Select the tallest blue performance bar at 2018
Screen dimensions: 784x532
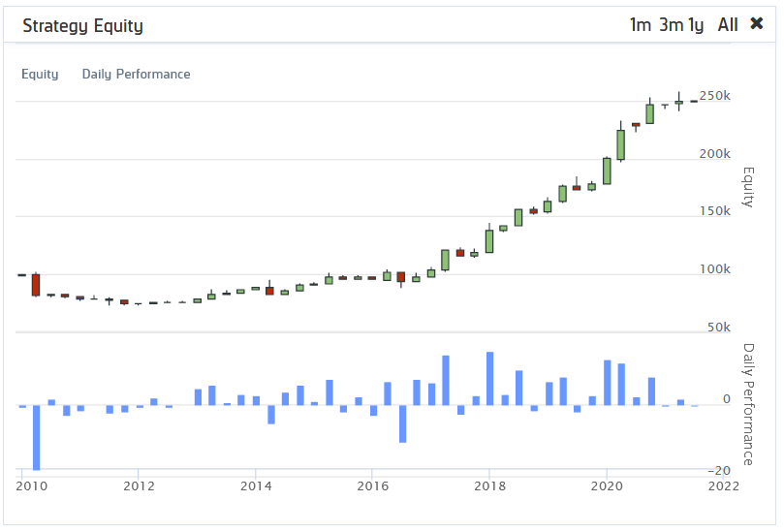tap(489, 379)
